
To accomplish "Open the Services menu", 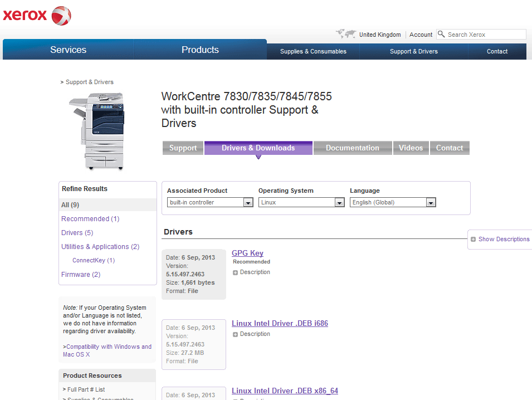I will (68, 50).
